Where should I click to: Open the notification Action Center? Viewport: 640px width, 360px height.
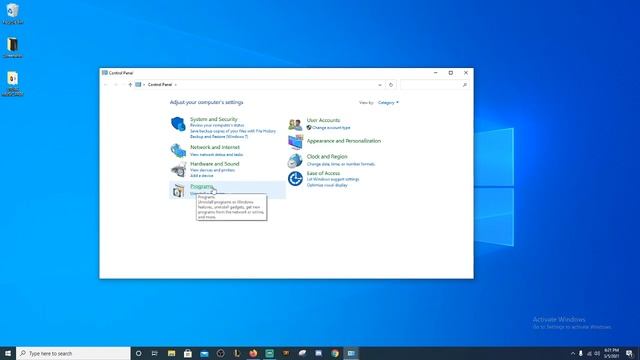629,353
